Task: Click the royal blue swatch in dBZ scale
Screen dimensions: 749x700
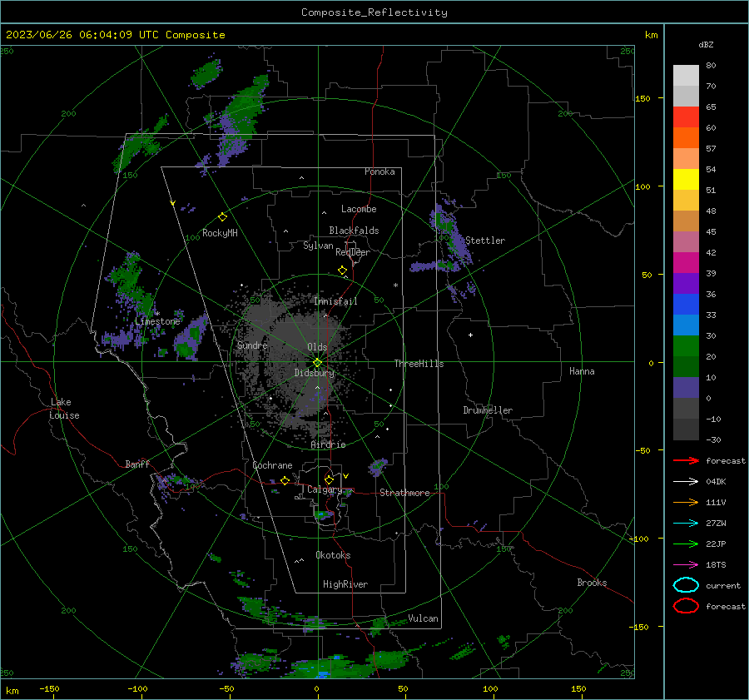Action: 686,305
